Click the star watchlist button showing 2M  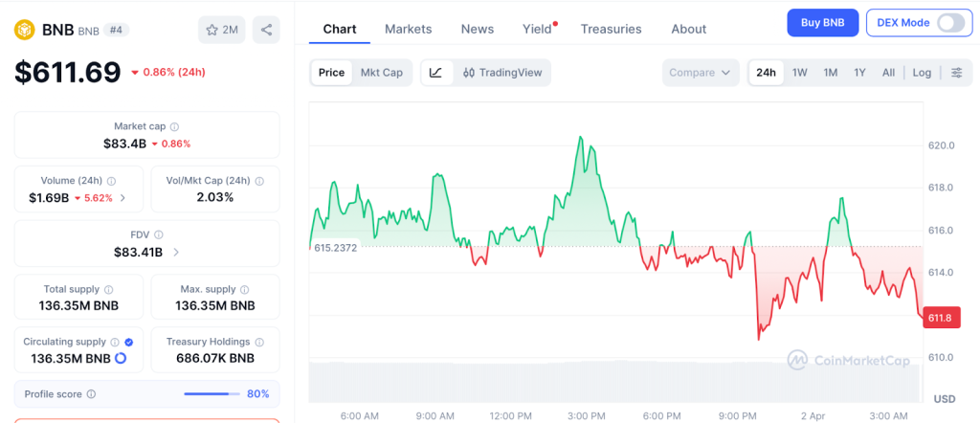coord(222,30)
